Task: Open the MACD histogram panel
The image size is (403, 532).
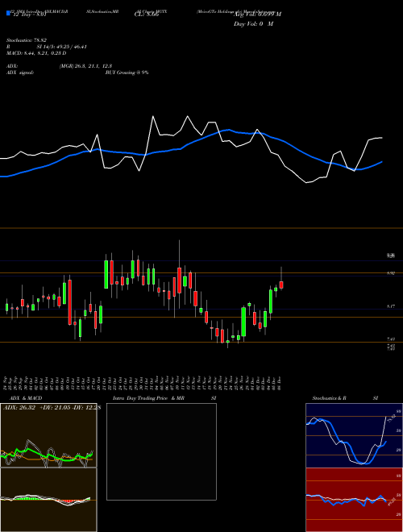Action: click(48, 500)
